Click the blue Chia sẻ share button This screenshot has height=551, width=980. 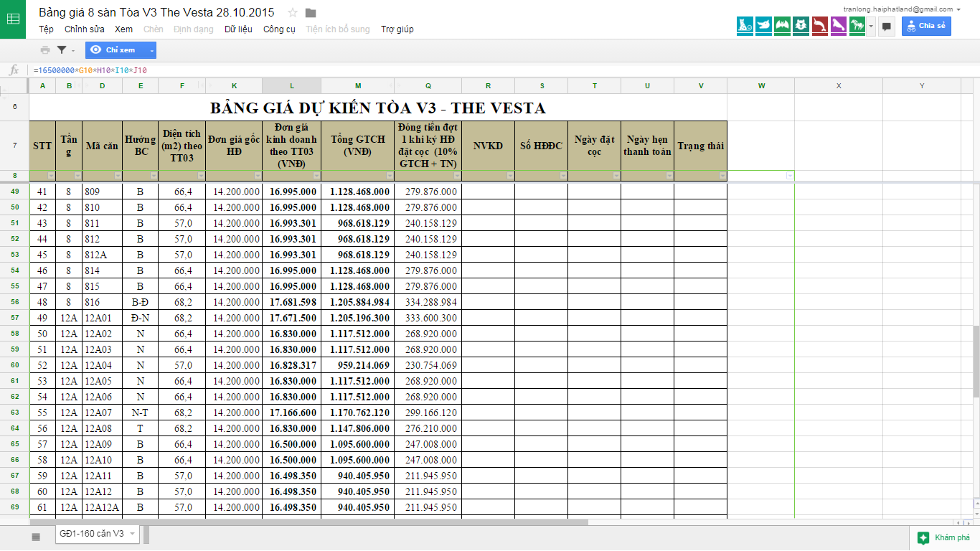click(x=926, y=26)
